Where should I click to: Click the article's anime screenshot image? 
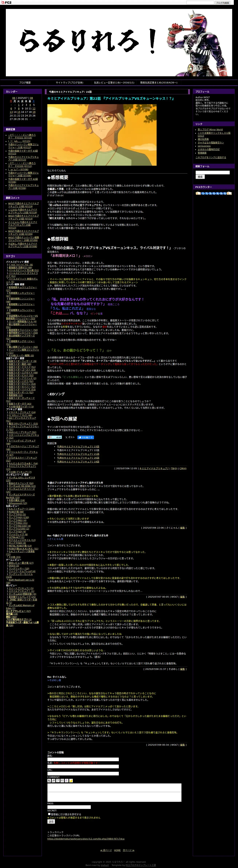(102, 135)
